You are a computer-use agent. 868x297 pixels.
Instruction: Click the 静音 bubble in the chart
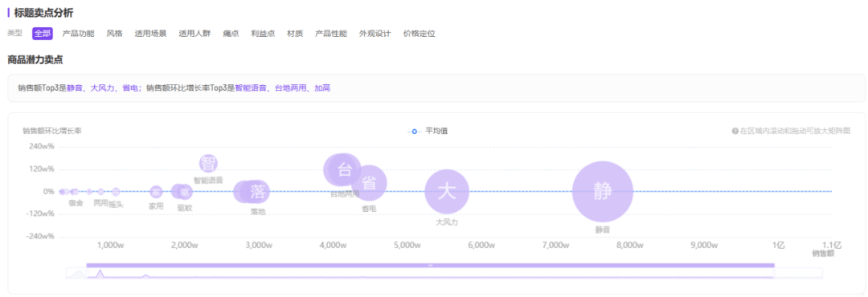[602, 191]
